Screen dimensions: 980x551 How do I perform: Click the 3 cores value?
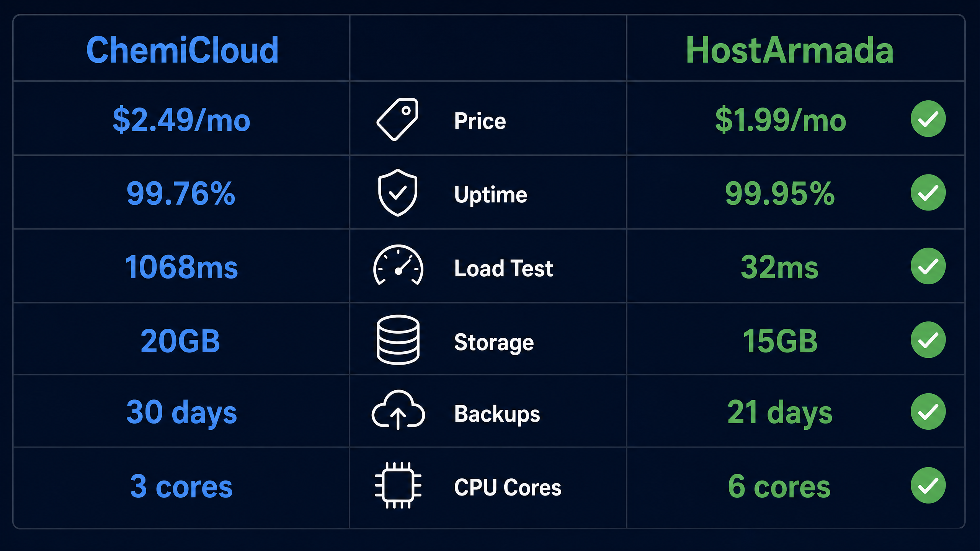click(x=181, y=486)
